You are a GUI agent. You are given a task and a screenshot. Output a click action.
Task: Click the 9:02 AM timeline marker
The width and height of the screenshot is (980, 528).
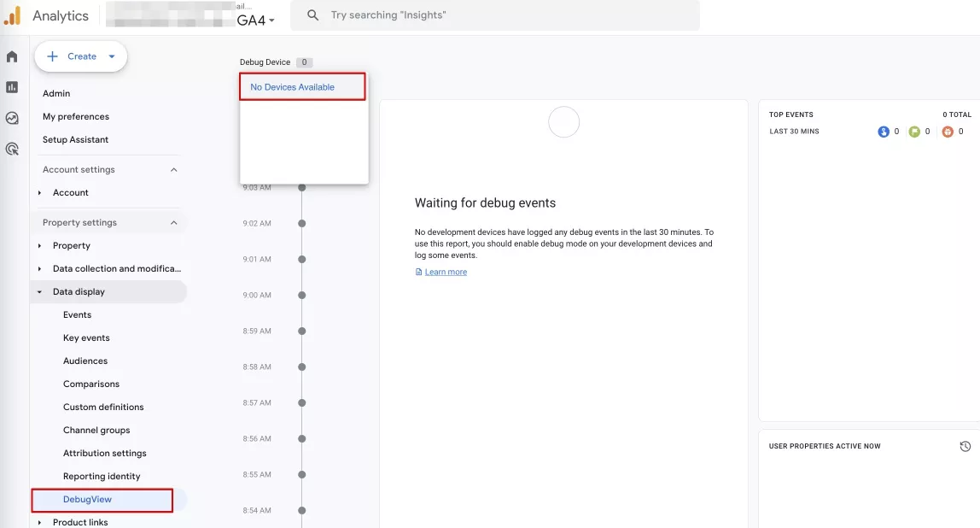click(x=302, y=223)
